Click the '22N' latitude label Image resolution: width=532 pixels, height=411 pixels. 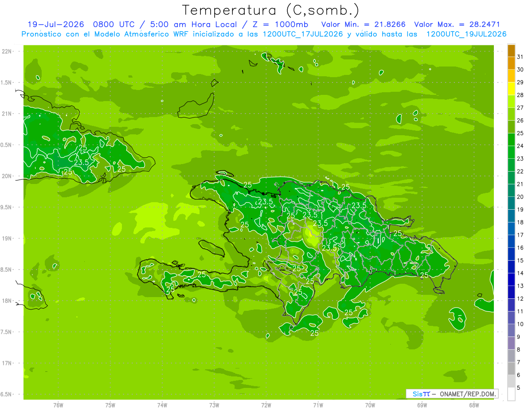point(7,51)
